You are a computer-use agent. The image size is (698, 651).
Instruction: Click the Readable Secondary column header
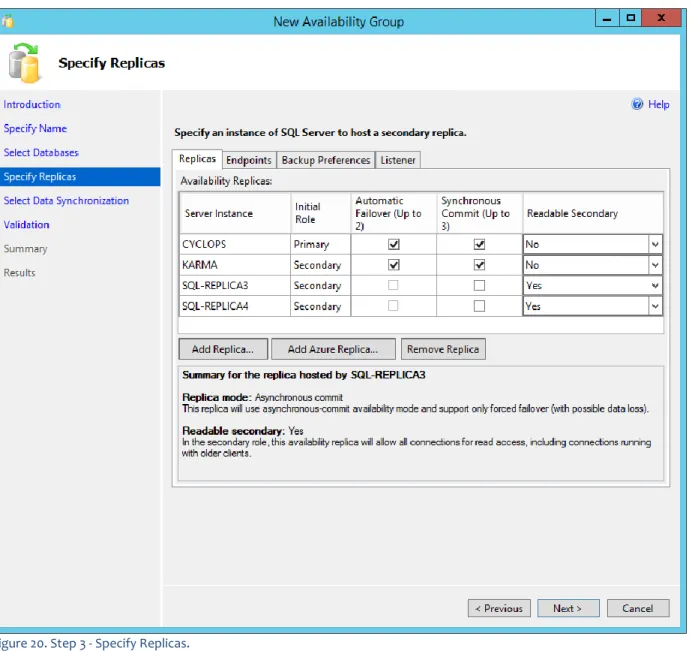point(593,213)
